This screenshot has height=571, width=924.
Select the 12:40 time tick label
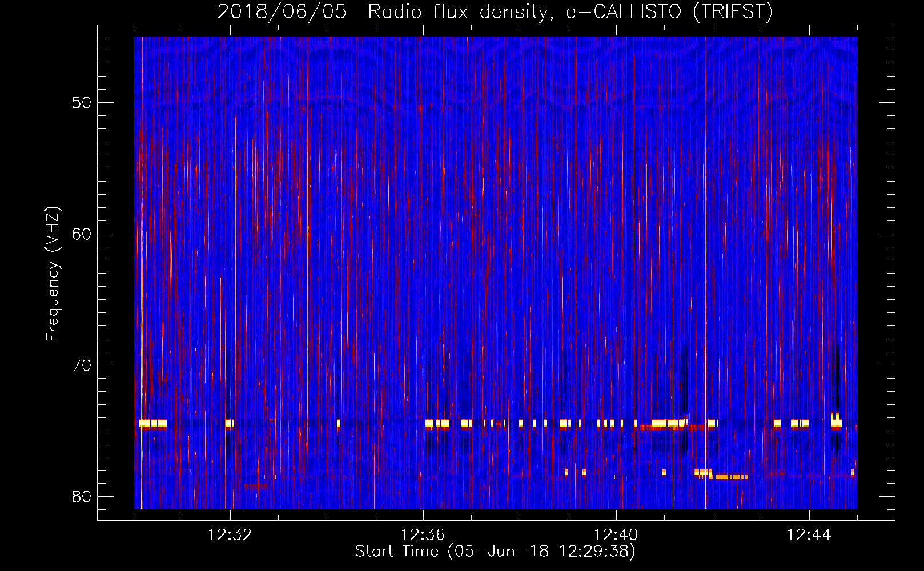click(x=616, y=535)
